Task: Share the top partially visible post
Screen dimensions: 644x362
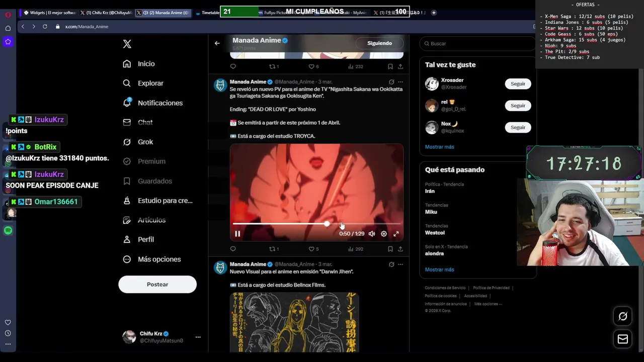Action: click(x=400, y=66)
